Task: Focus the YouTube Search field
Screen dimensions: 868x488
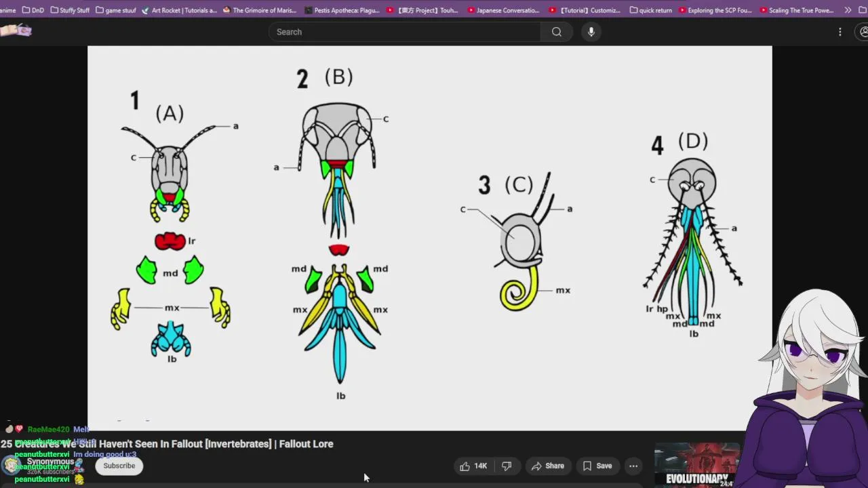Action: click(405, 32)
